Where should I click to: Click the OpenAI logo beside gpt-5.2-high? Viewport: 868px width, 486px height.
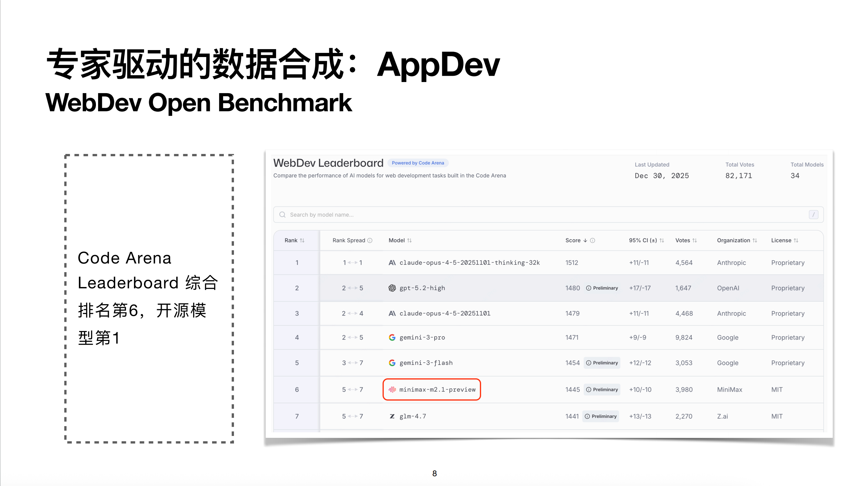coord(392,288)
